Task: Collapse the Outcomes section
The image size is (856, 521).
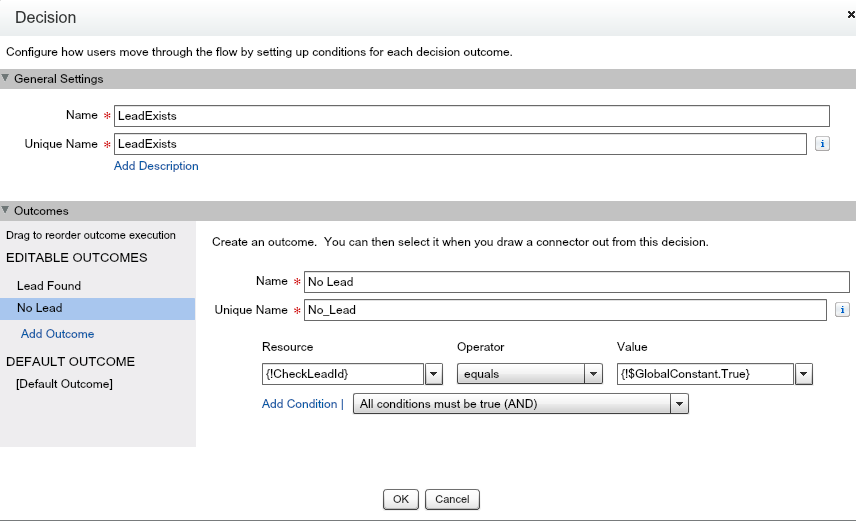Action: [6, 211]
